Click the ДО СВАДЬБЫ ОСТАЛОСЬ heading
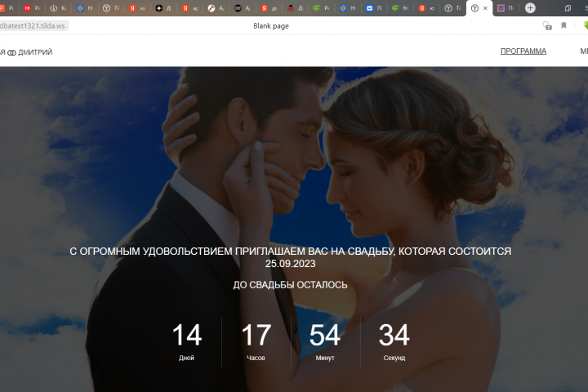This screenshot has height=392, width=588. point(290,285)
